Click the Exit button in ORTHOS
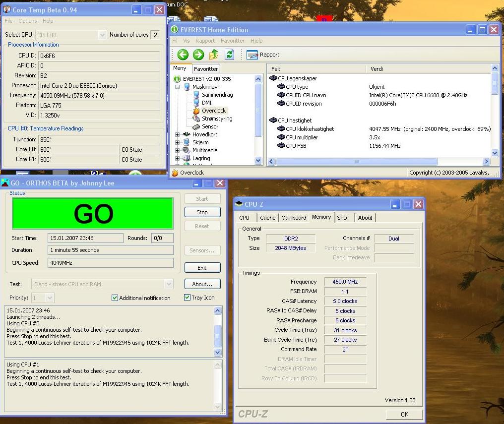Screen dimensions: 504x424 pos(202,268)
